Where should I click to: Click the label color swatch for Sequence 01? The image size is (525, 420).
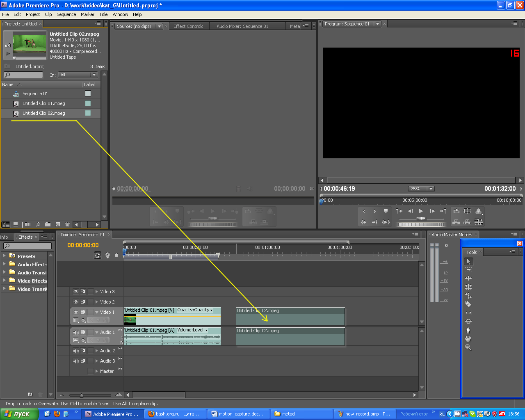tap(88, 94)
